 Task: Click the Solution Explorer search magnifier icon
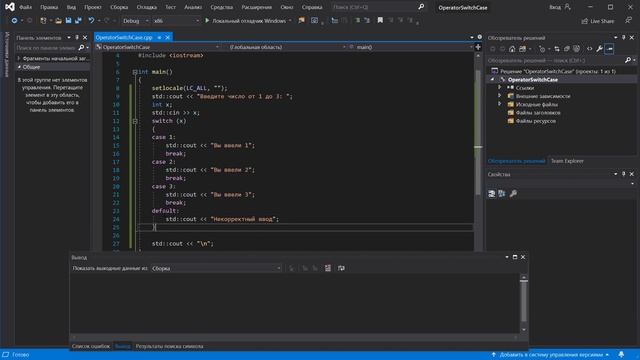click(628, 60)
